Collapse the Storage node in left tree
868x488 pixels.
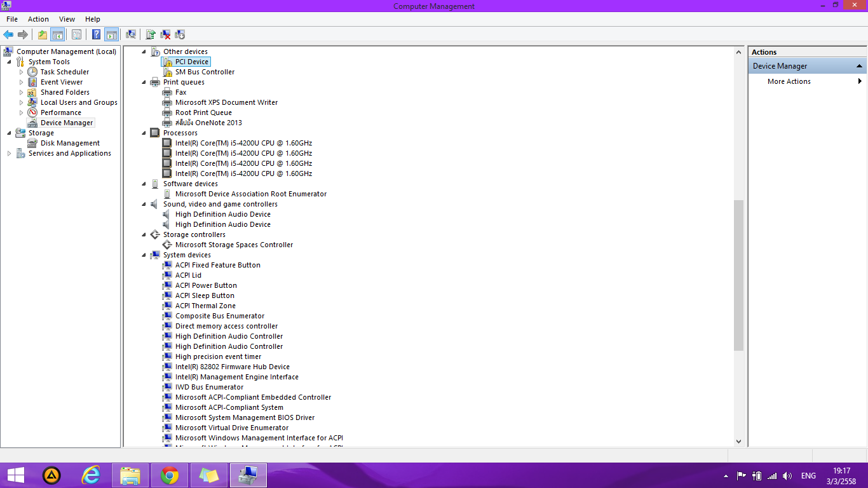pyautogui.click(x=9, y=133)
